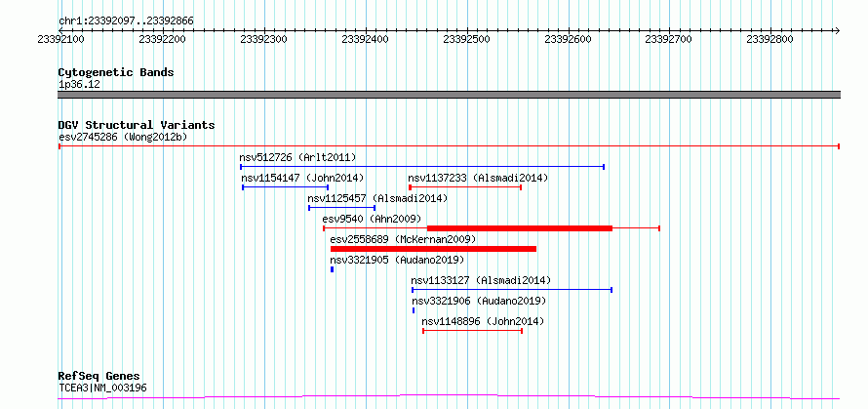Click the magenta TCEA3 gene line
The image size is (868, 409).
pyautogui.click(x=449, y=397)
